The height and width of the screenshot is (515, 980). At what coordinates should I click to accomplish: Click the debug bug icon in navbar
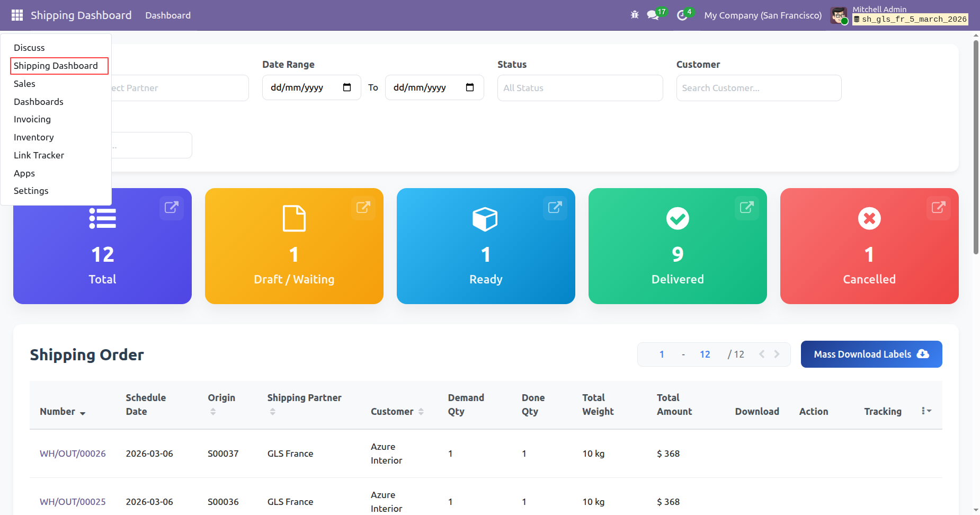tap(635, 15)
